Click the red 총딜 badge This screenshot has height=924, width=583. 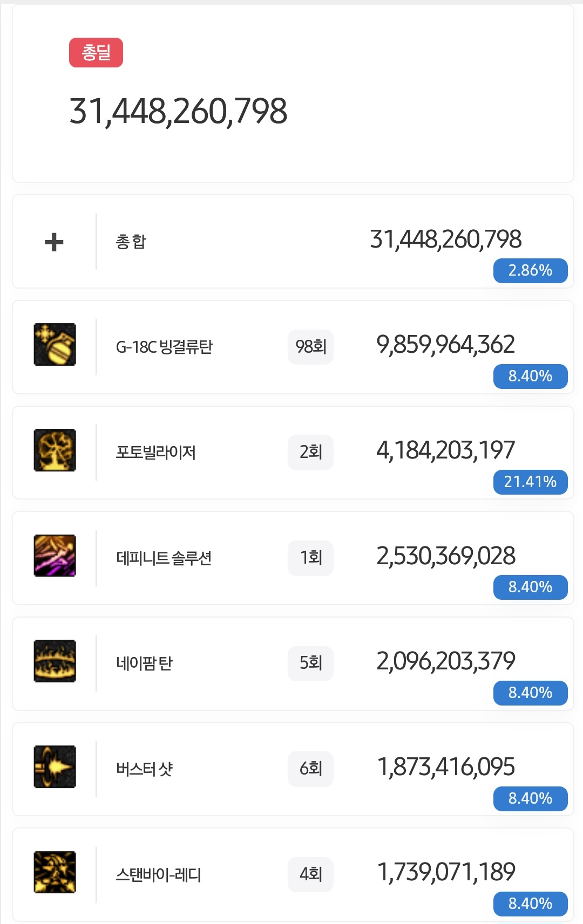coord(96,53)
